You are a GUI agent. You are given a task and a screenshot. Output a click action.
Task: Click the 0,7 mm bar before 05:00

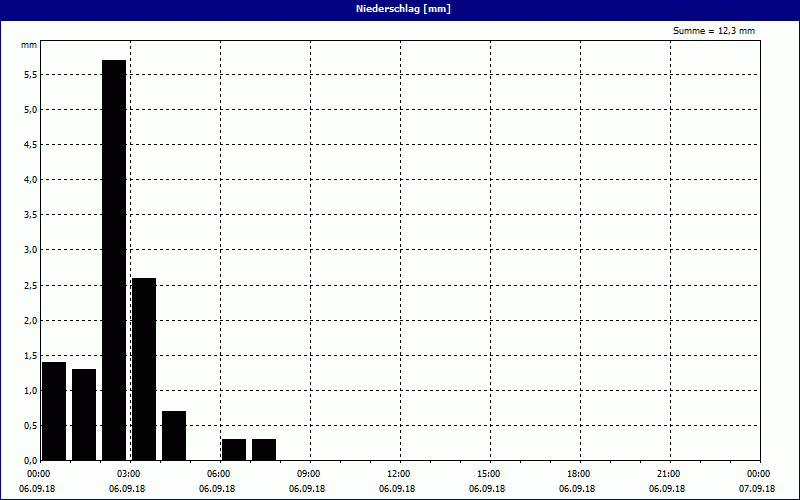(174, 435)
